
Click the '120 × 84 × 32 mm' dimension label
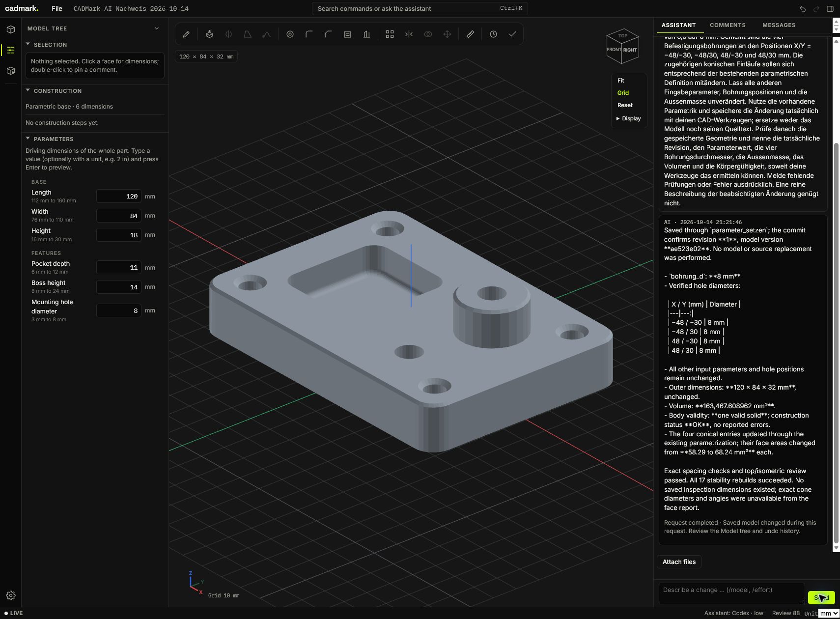click(206, 56)
